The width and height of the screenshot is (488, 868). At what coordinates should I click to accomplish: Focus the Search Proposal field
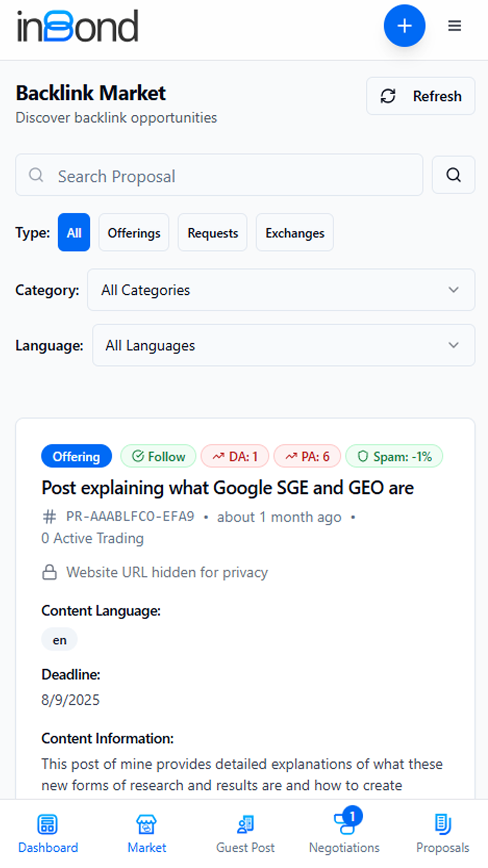pyautogui.click(x=219, y=175)
